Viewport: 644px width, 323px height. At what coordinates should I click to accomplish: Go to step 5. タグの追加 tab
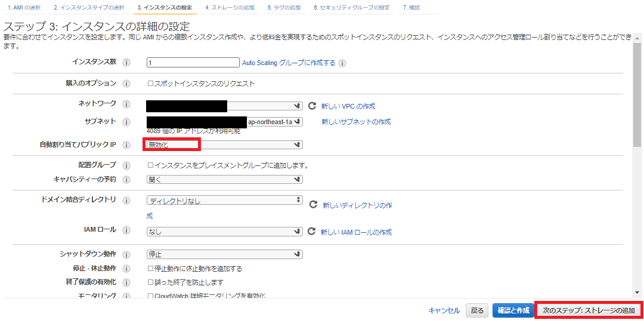(x=284, y=8)
